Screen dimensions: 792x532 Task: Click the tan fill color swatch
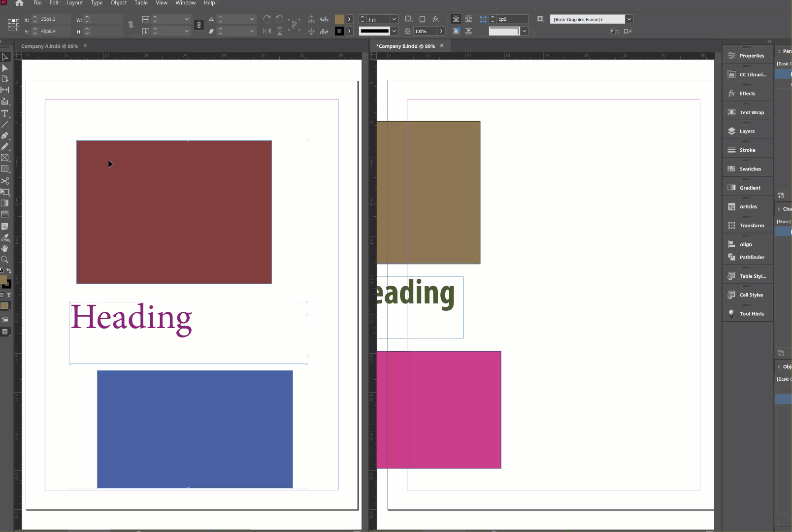pyautogui.click(x=340, y=19)
